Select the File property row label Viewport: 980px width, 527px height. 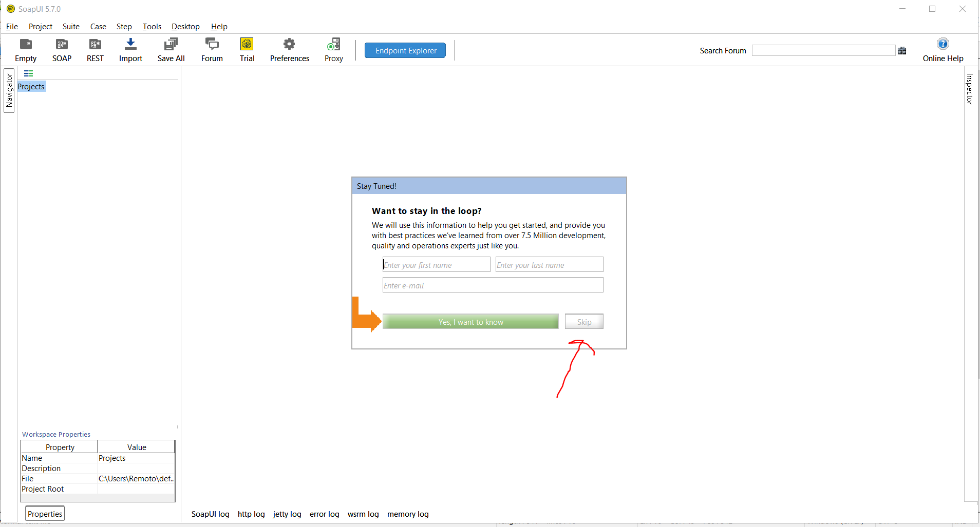[x=27, y=479]
